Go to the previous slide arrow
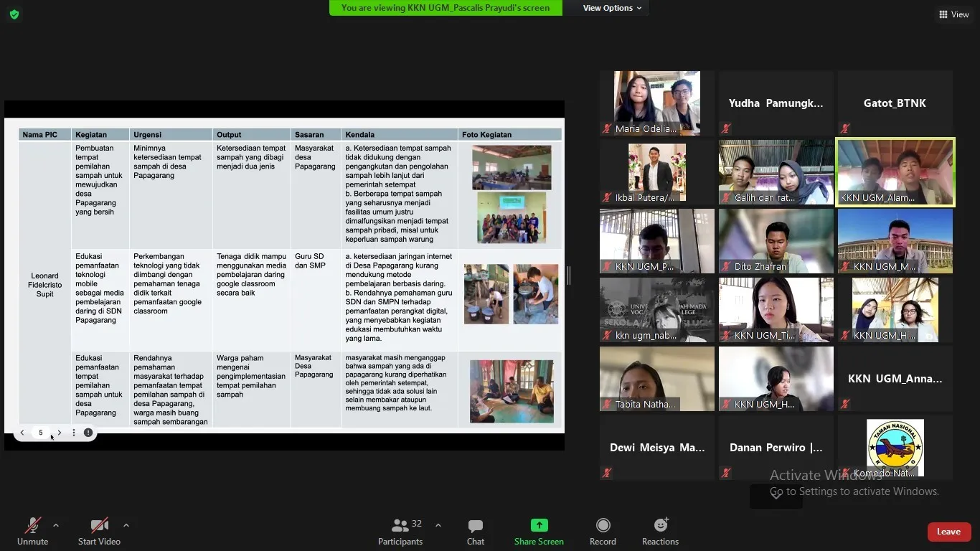This screenshot has width=980, height=551. point(22,433)
